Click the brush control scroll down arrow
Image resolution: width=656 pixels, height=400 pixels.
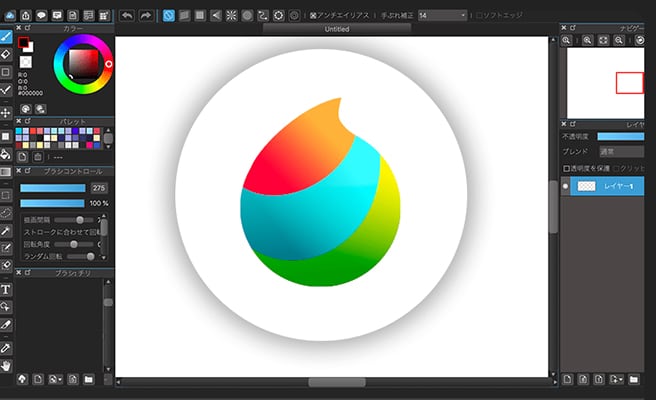tap(104, 258)
